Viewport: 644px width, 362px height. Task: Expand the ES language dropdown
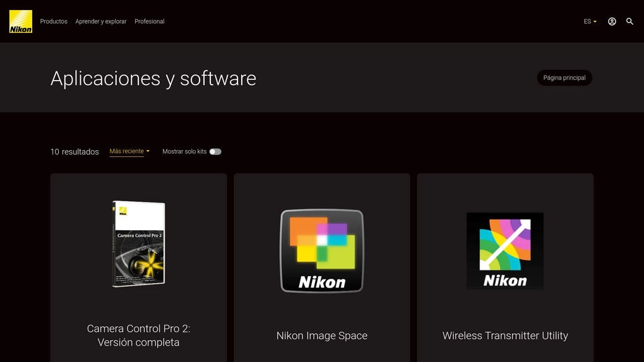pos(590,21)
